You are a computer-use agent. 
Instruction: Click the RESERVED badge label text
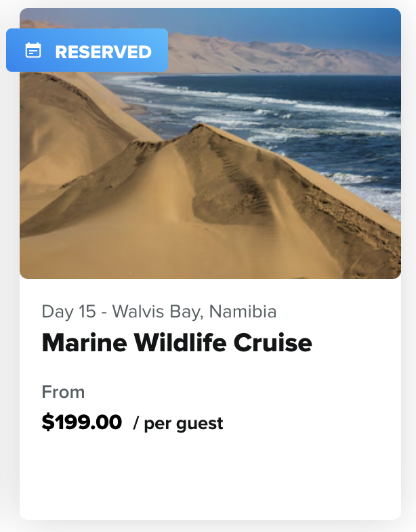(103, 51)
